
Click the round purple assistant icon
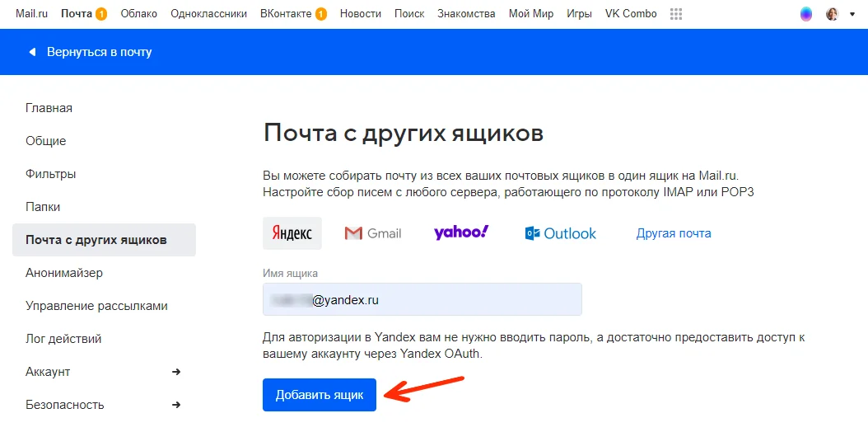click(806, 14)
